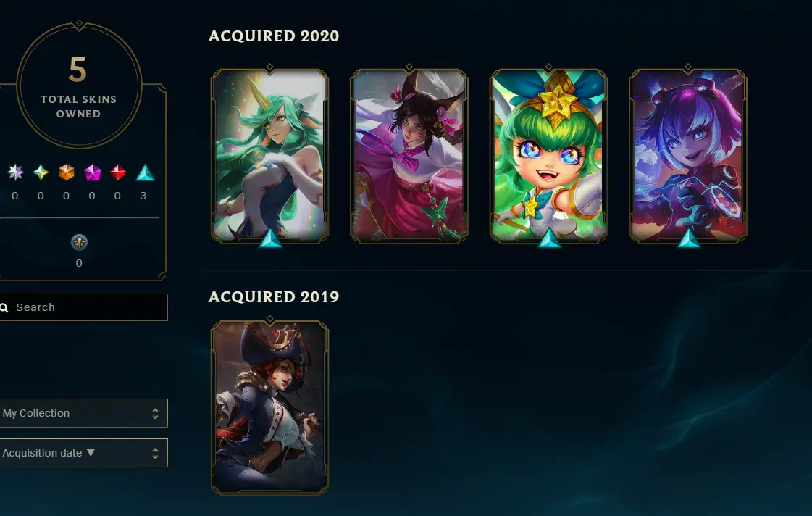Screen dimensions: 812x516
Task: Select the Star Guardian Soraka skin card
Action: click(269, 156)
